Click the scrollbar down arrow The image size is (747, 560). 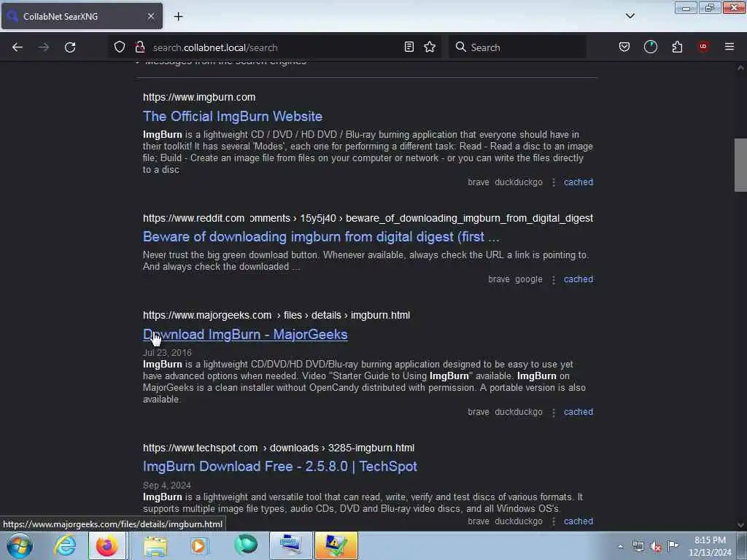740,525
